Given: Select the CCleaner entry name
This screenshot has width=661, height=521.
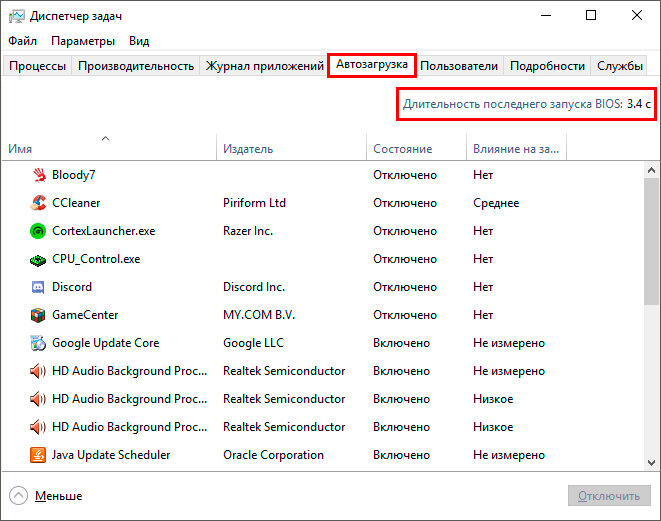Looking at the screenshot, I should pyautogui.click(x=76, y=203).
